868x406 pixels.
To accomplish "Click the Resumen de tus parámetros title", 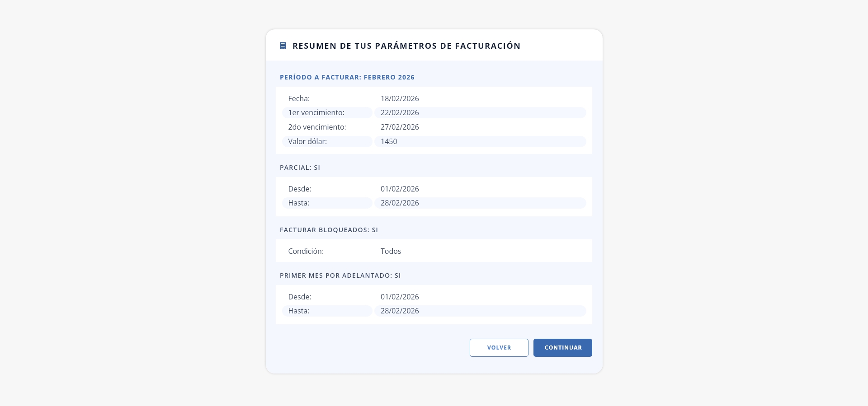I will click(406, 46).
